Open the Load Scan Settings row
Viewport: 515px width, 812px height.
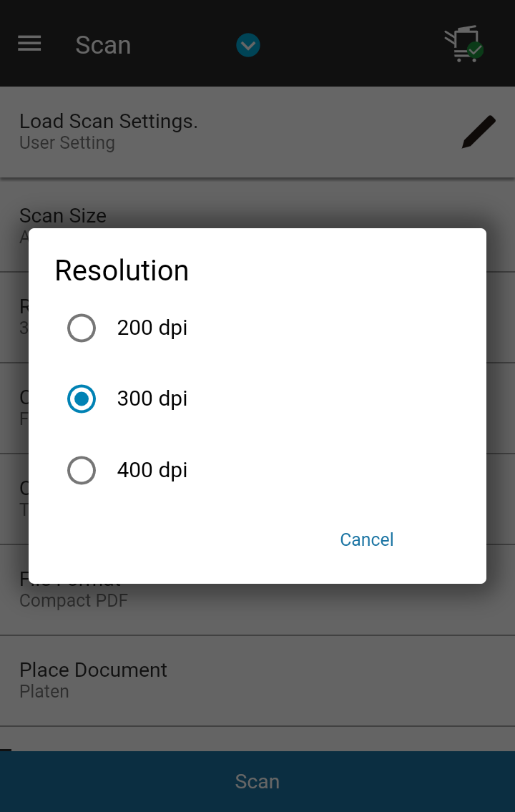tap(215, 132)
